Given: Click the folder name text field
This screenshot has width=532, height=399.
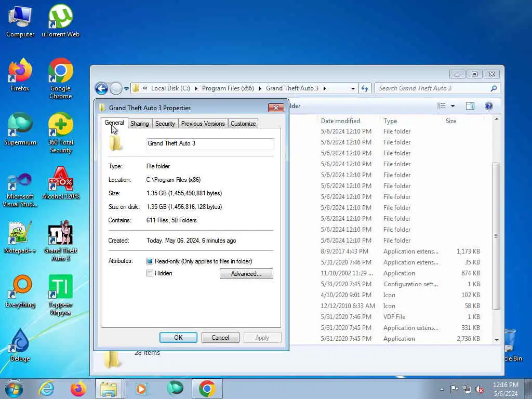Looking at the screenshot, I should click(210, 143).
